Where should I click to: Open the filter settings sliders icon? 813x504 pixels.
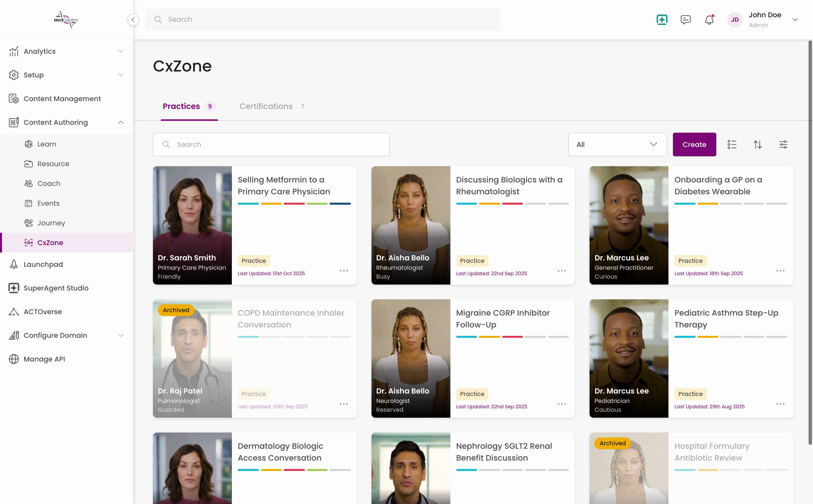click(x=783, y=144)
